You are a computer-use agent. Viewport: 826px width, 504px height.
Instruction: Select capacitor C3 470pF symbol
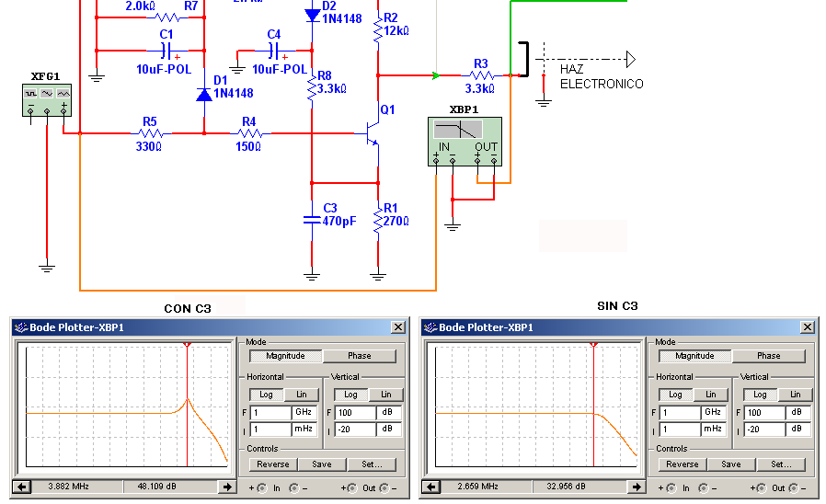coord(312,220)
